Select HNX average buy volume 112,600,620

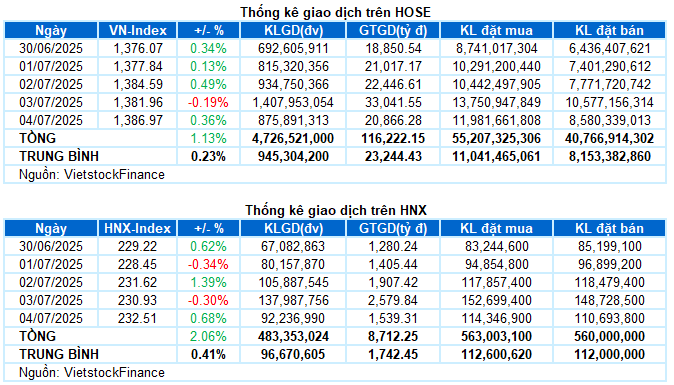tap(496, 354)
